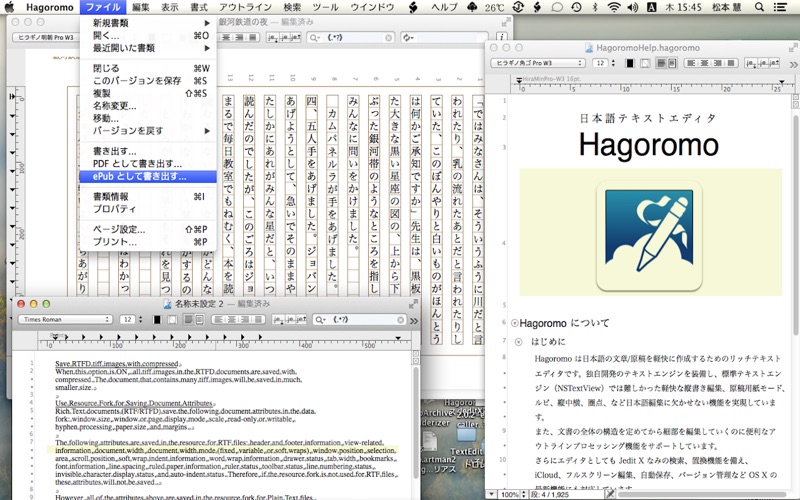Align text left in 名称未設定 2 toolbar
This screenshot has height=500, width=800.
218,319
